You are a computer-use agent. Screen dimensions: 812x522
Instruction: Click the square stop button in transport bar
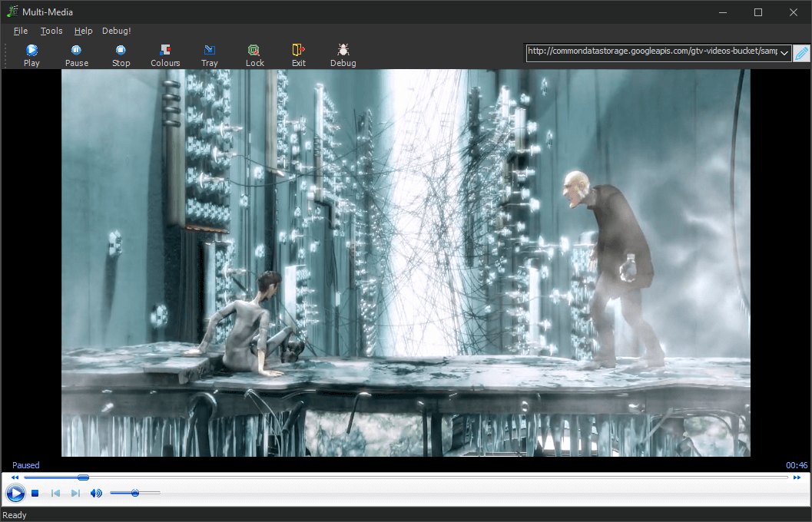click(x=35, y=493)
